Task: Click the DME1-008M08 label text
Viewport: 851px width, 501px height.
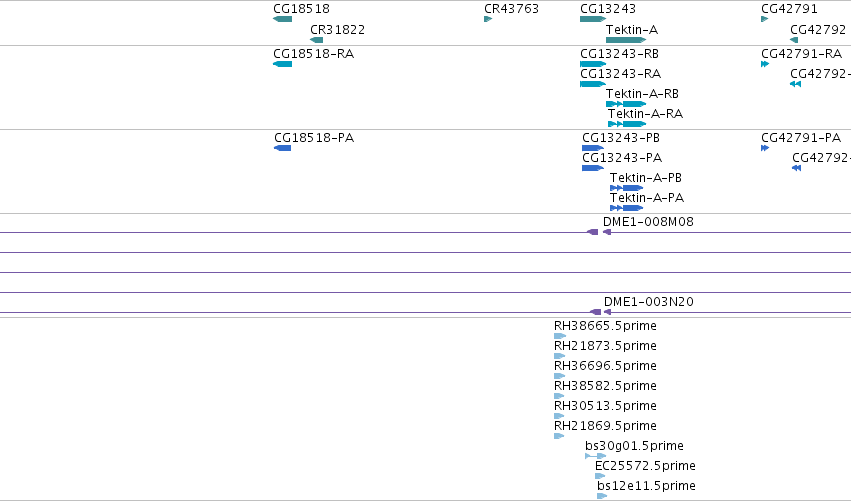Action: [648, 222]
